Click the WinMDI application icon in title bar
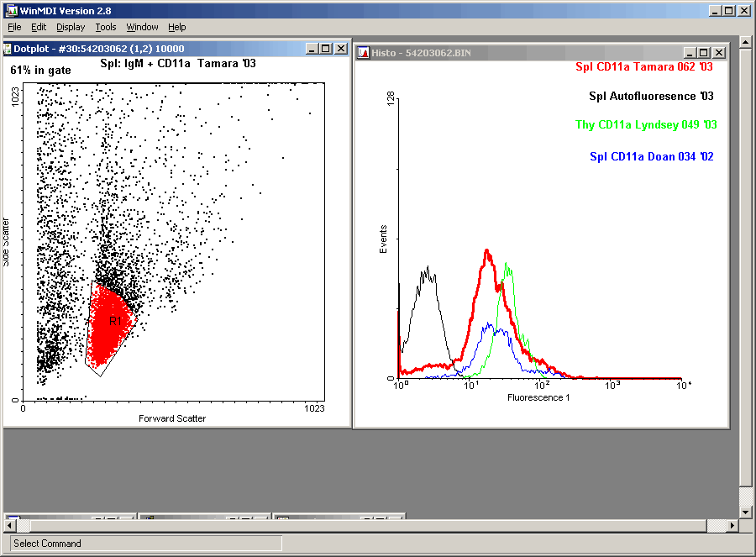This screenshot has height=557, width=756. point(10,10)
